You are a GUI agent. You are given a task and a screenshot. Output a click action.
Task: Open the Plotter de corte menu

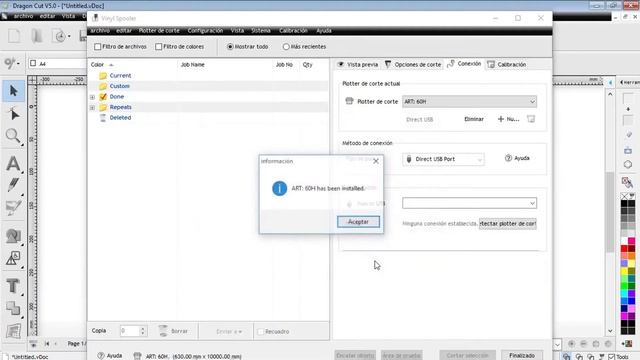[159, 31]
